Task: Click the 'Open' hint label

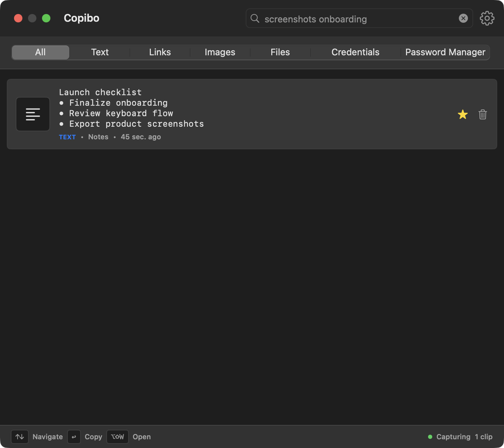Action: point(142,437)
